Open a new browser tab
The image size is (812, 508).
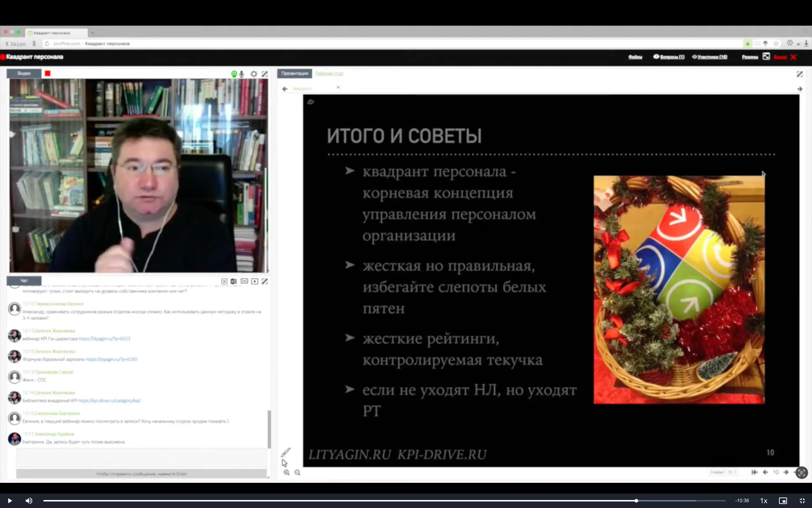[x=92, y=33]
